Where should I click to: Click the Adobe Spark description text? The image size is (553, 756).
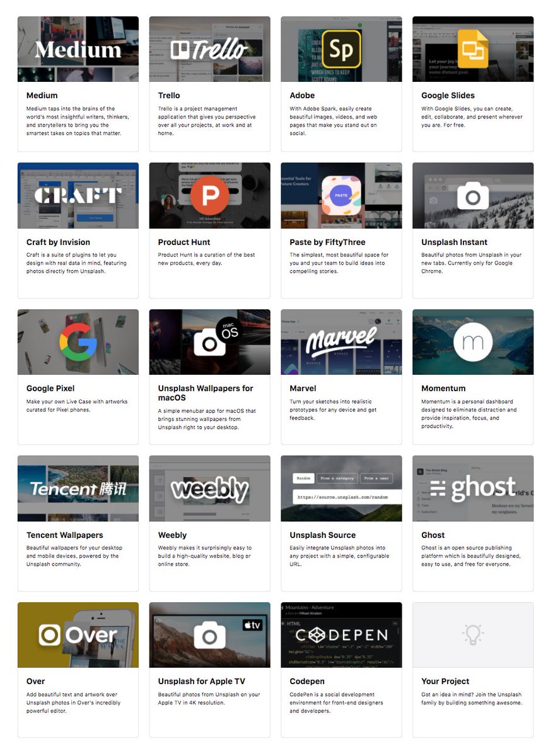pos(334,121)
